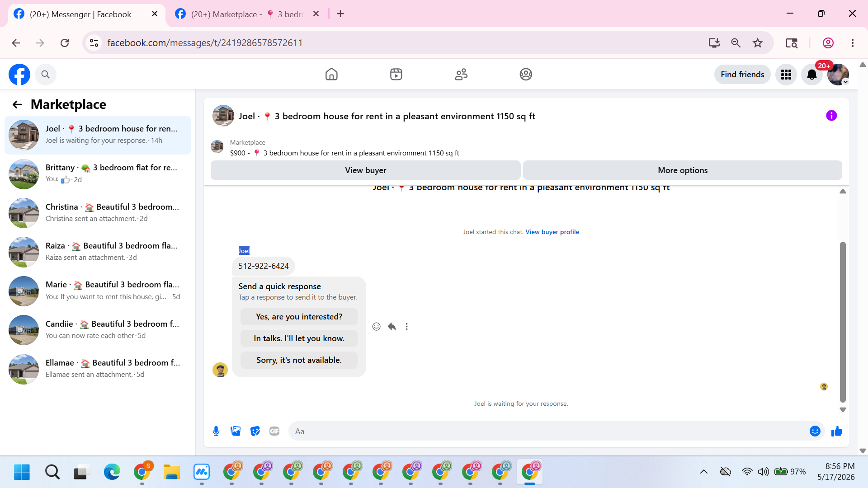Open the Facebook menu grid icon

pyautogui.click(x=786, y=75)
